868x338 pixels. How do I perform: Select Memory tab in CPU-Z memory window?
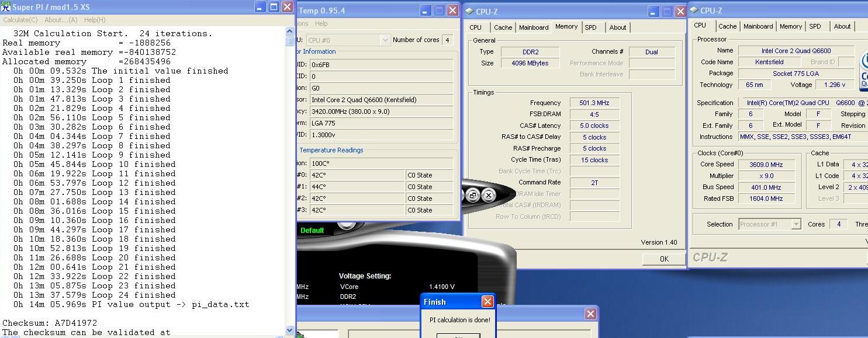[566, 26]
